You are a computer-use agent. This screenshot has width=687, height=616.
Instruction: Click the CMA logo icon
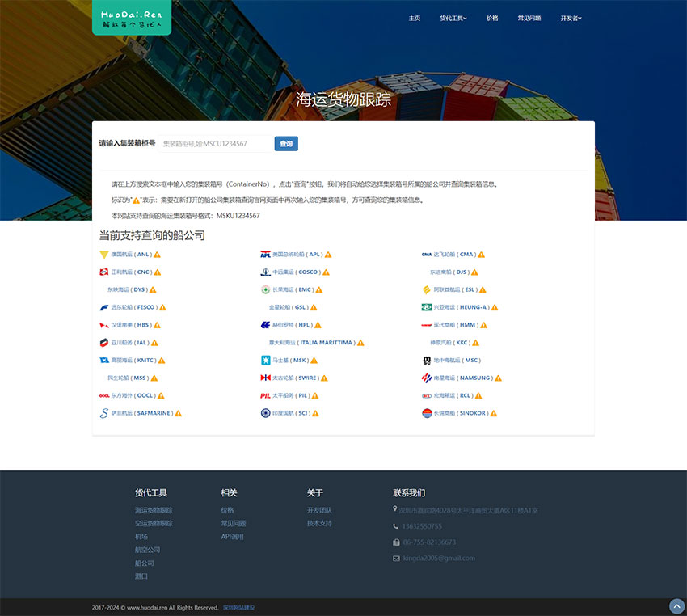[427, 255]
